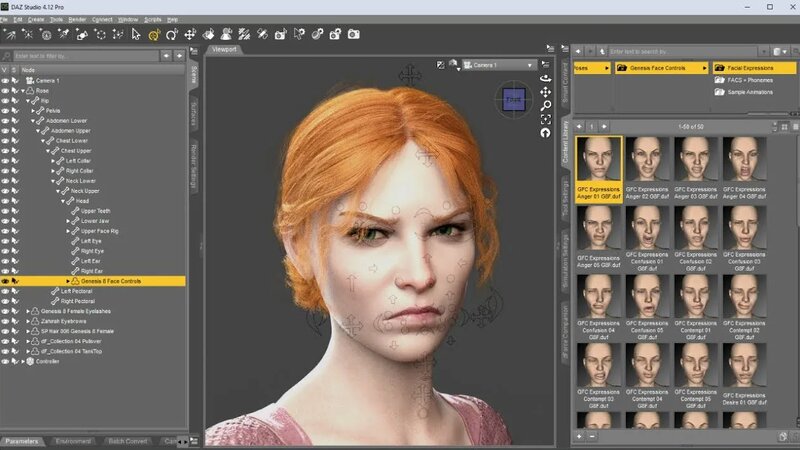Collapse the Head node

[x=63, y=201]
